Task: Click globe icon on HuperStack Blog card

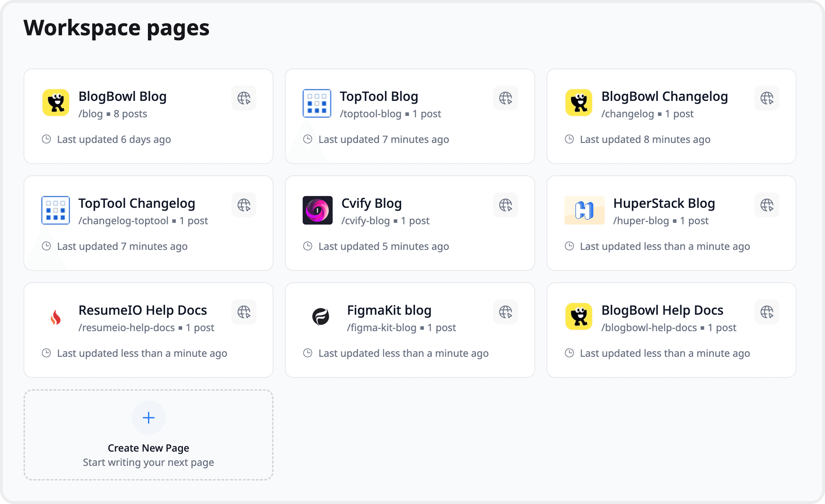Action: click(767, 205)
